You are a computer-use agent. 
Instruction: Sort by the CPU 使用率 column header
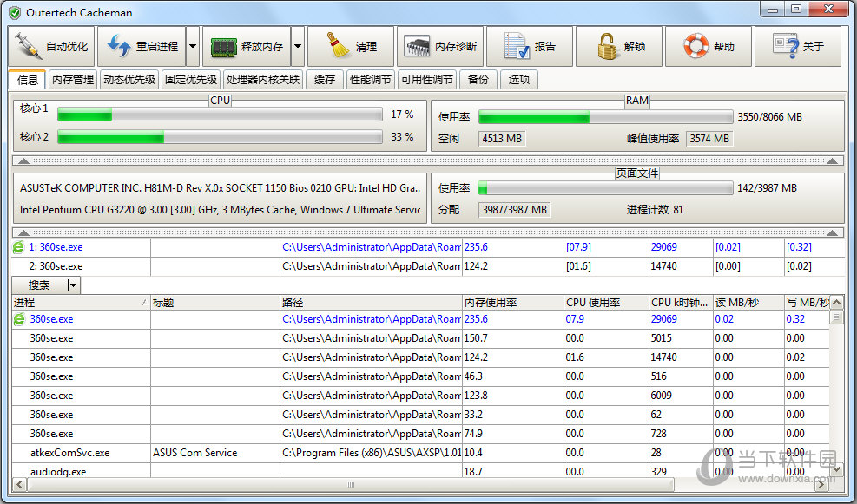(606, 303)
